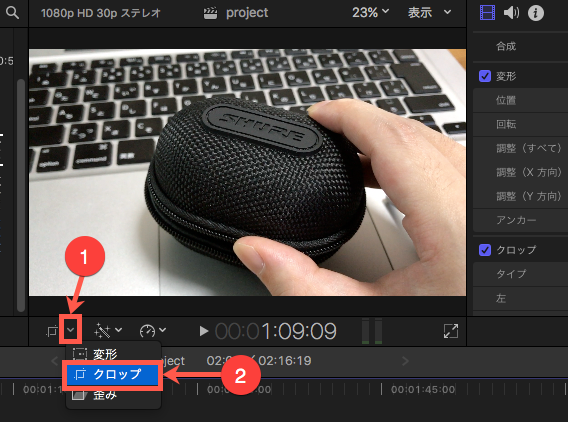Open the video inspector filmstrip icon

tap(487, 13)
